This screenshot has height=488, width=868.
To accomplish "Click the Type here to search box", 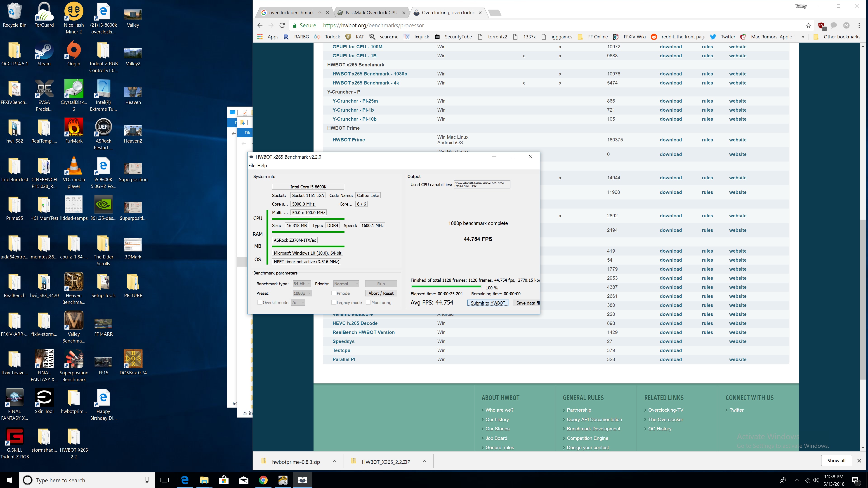I will pyautogui.click(x=87, y=480).
